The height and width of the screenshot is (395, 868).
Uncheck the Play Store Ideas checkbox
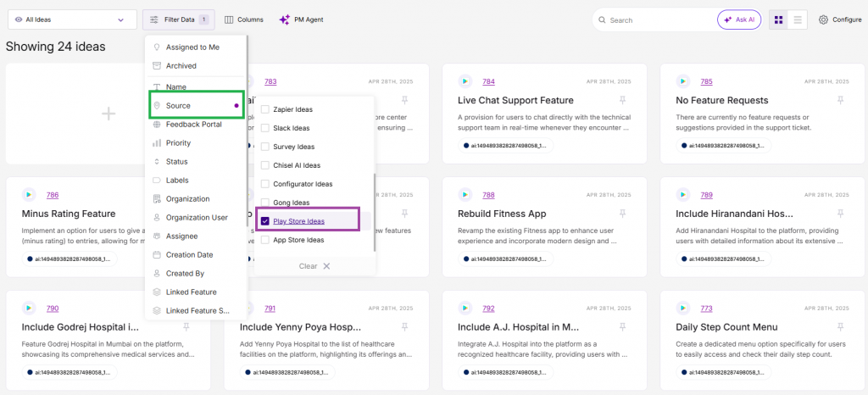point(264,221)
